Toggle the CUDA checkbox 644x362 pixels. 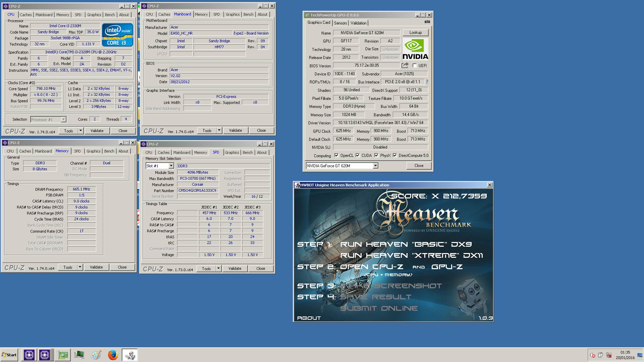coord(358,156)
